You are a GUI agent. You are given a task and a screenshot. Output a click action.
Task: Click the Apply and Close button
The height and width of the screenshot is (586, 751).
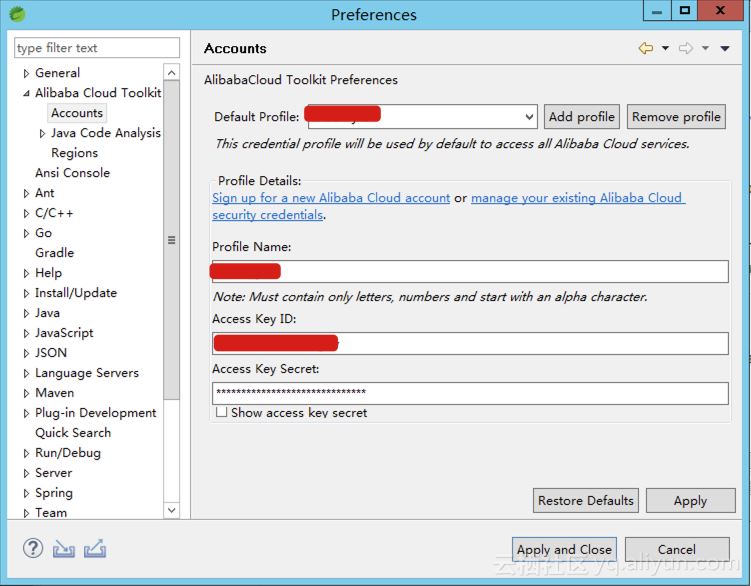[564, 549]
